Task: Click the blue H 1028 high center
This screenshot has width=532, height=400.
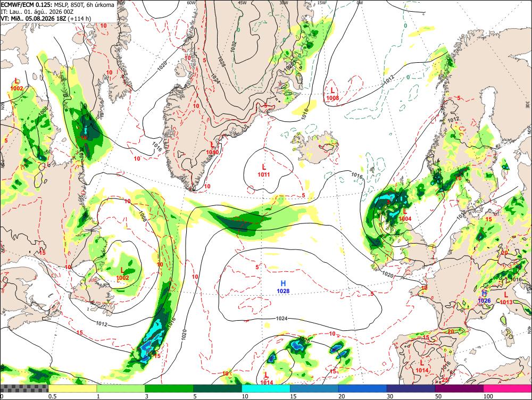Action: click(283, 287)
